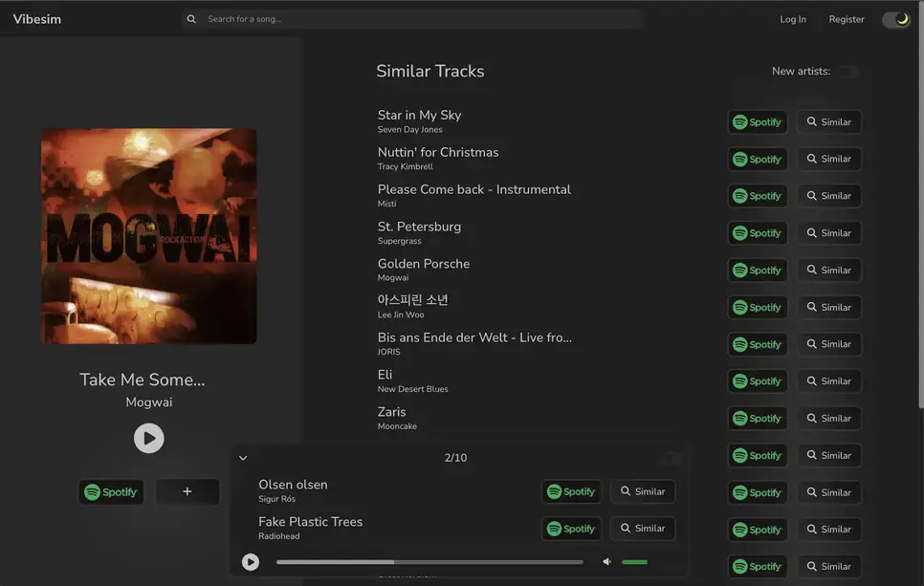
Task: Open Please Come back Instrumental on Spotify
Action: [x=758, y=196]
